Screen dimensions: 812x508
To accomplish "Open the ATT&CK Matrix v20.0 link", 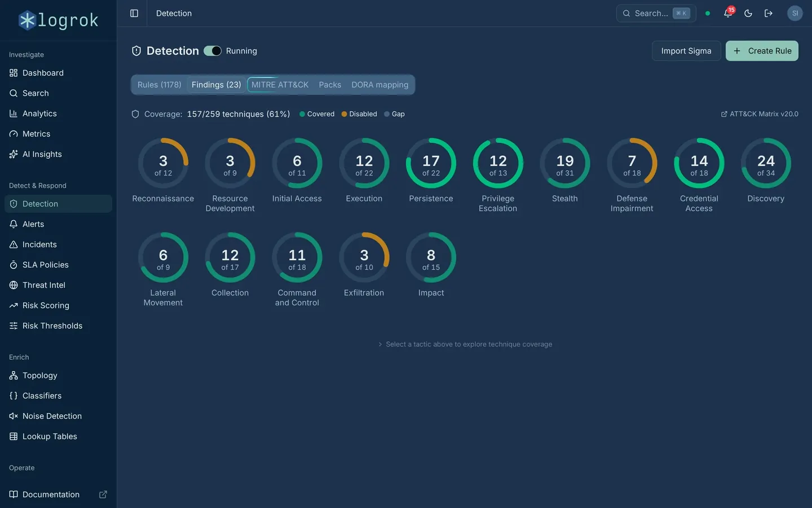I will pos(760,114).
